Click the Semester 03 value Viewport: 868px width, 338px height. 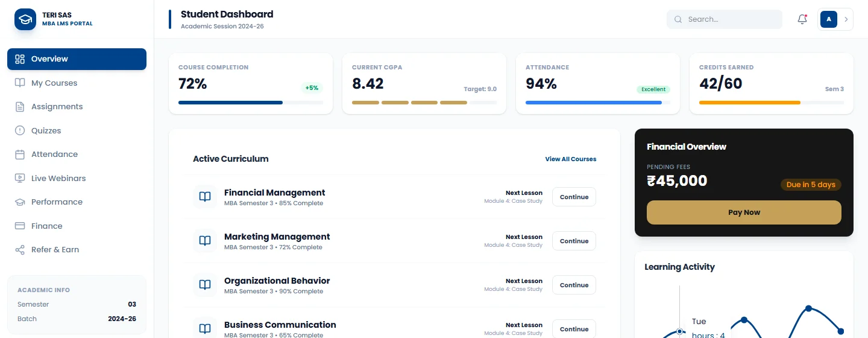(x=132, y=304)
